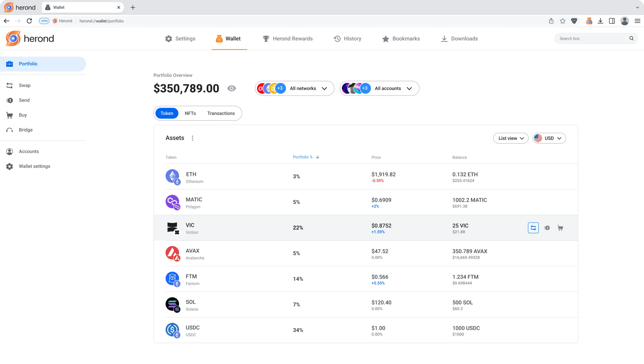The width and height of the screenshot is (644, 364).
Task: Open the All accounts dropdown
Action: [379, 88]
